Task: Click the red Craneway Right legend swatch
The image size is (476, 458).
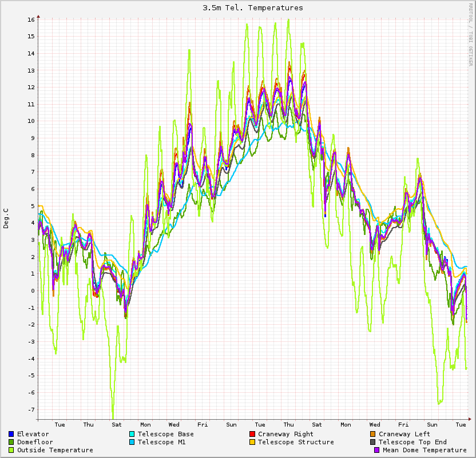Action: tap(252, 434)
